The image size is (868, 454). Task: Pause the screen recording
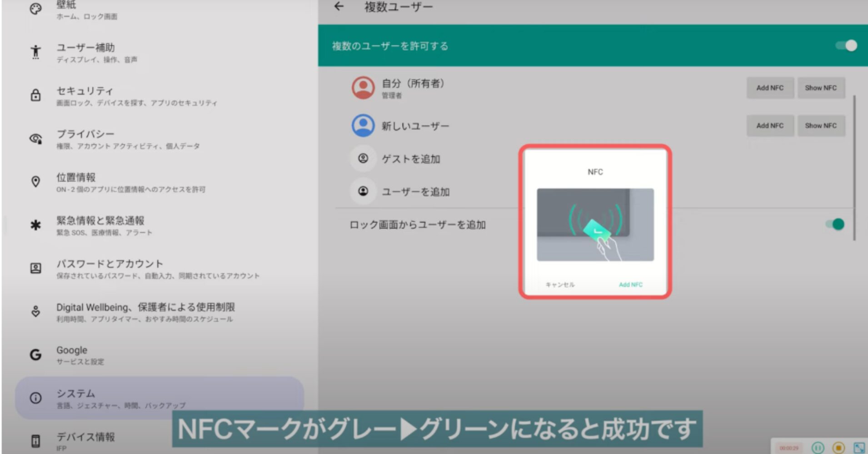click(818, 448)
